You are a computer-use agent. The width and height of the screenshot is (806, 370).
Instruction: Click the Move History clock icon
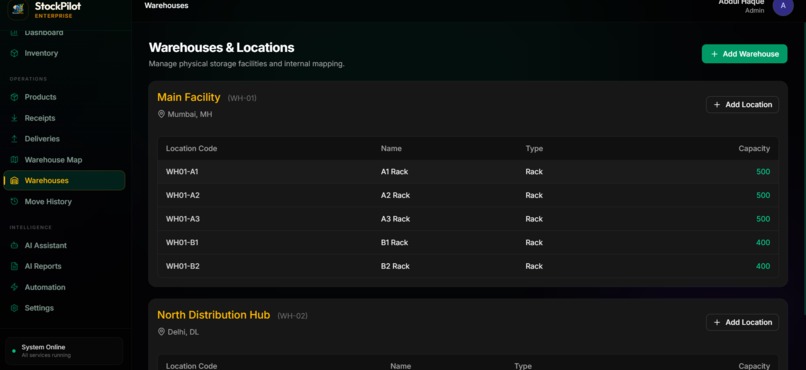14,201
